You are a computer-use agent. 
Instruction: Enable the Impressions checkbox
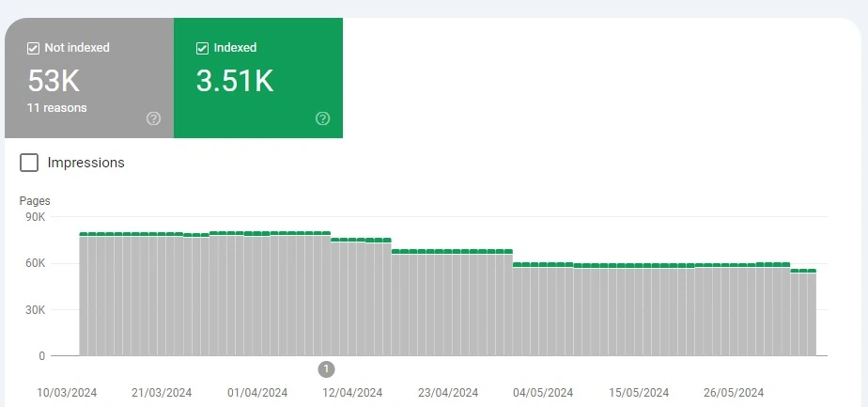30,163
